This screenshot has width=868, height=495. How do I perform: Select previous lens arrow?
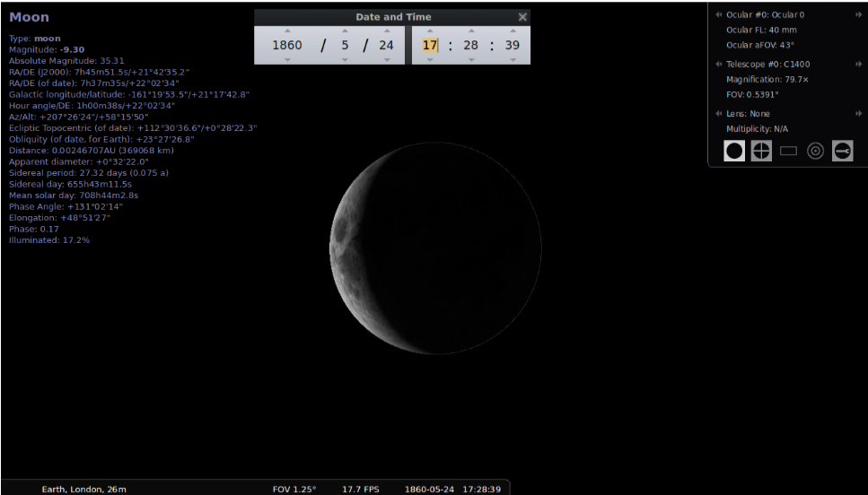(719, 114)
